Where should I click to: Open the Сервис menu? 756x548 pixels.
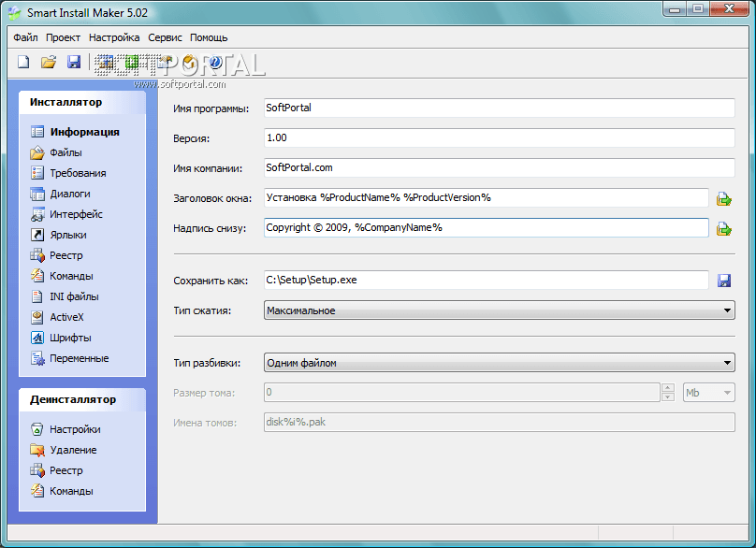tap(165, 37)
